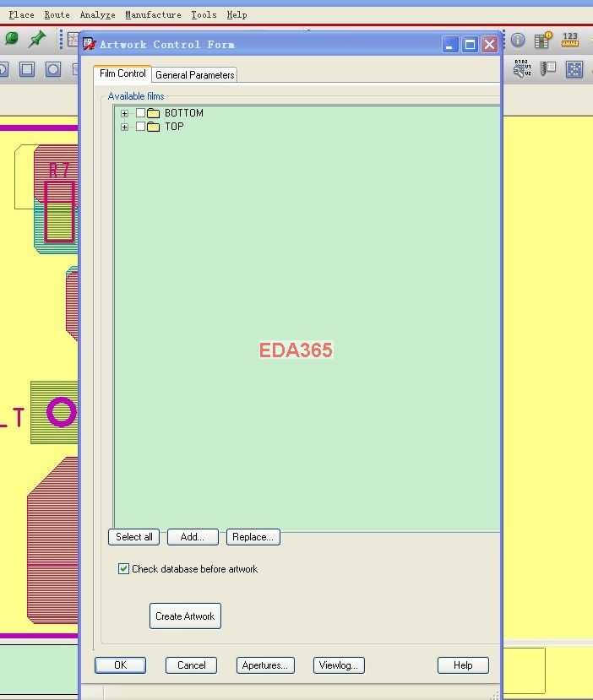Maximize the Artwork Control Form window

coord(470,45)
